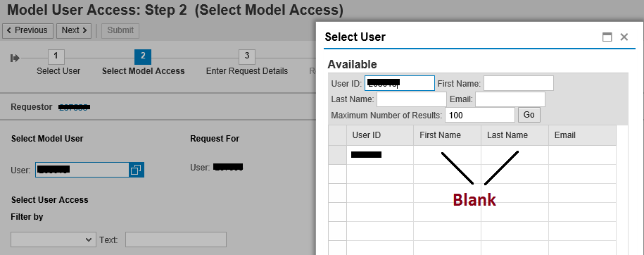Select the first result row selector
The width and height of the screenshot is (644, 255).
point(337,155)
